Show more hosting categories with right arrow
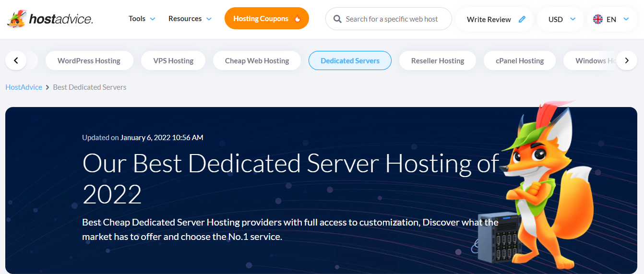 click(x=627, y=60)
